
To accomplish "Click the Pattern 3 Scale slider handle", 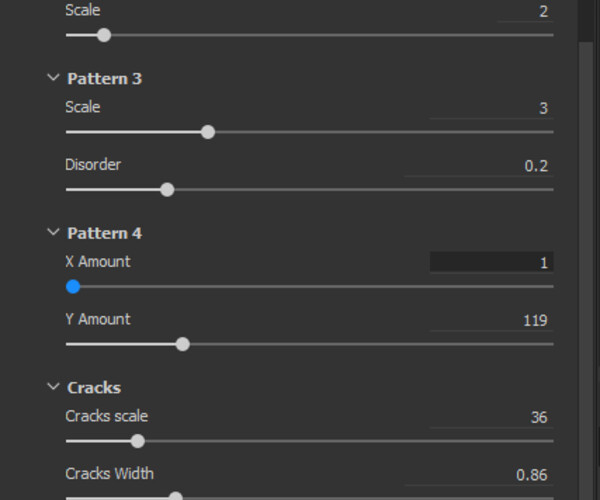I will (208, 132).
